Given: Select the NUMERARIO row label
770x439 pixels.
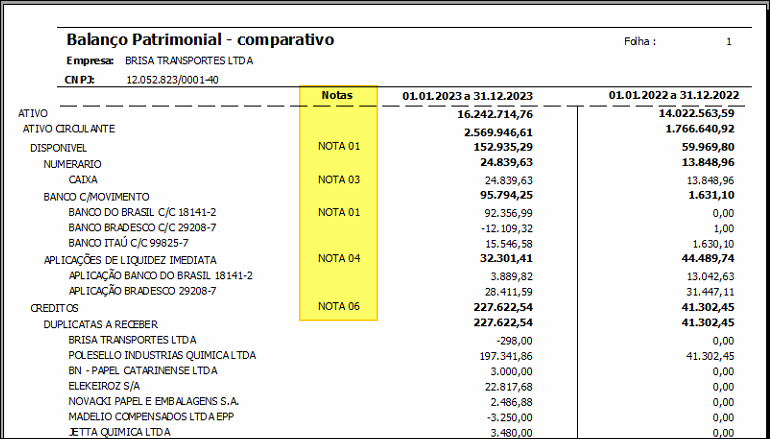Looking at the screenshot, I should point(72,165).
